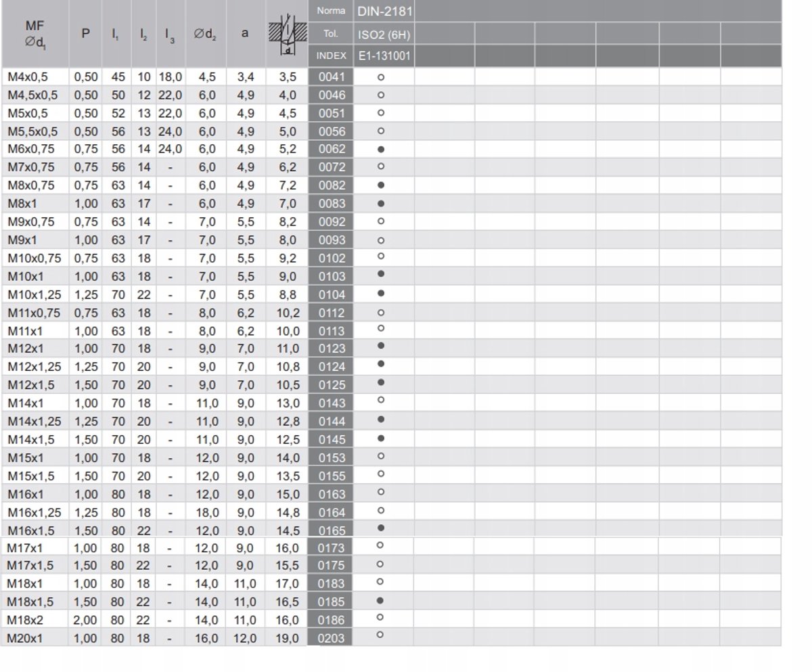
Task: Click the hollow circle in the M16x1,25 row
Action: (381, 510)
